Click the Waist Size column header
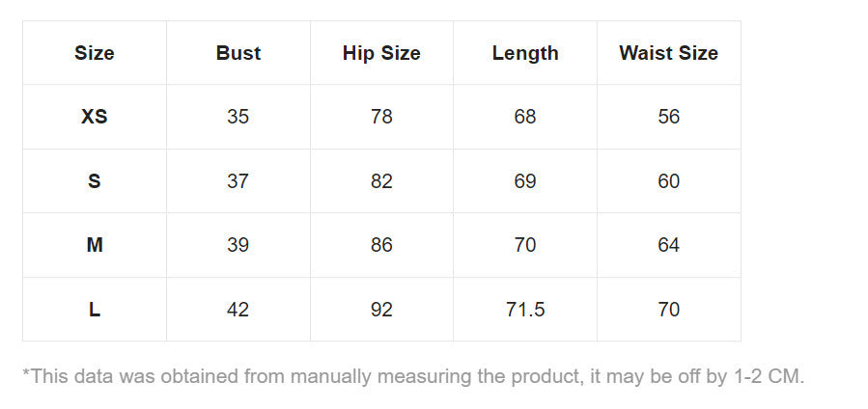The image size is (868, 409). 668,53
